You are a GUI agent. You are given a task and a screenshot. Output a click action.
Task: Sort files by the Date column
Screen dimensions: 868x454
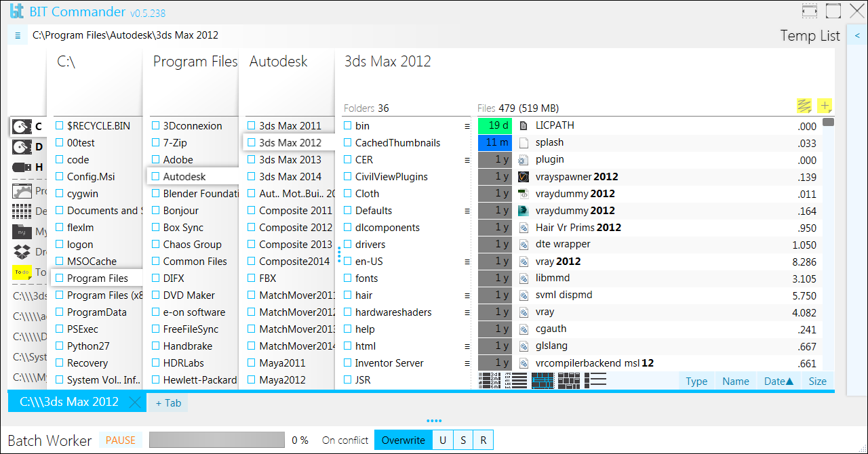778,381
